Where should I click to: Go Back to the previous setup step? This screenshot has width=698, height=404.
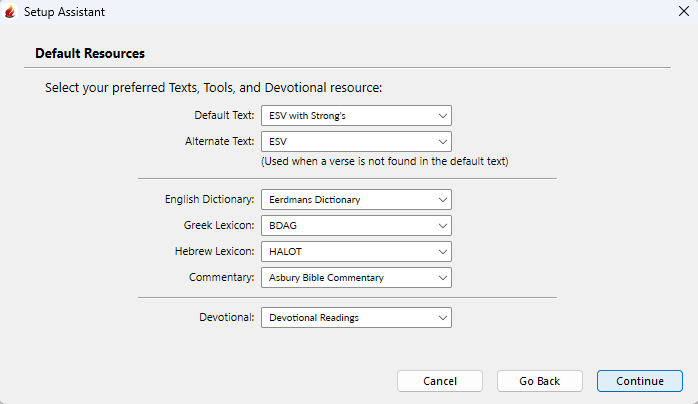click(x=539, y=381)
